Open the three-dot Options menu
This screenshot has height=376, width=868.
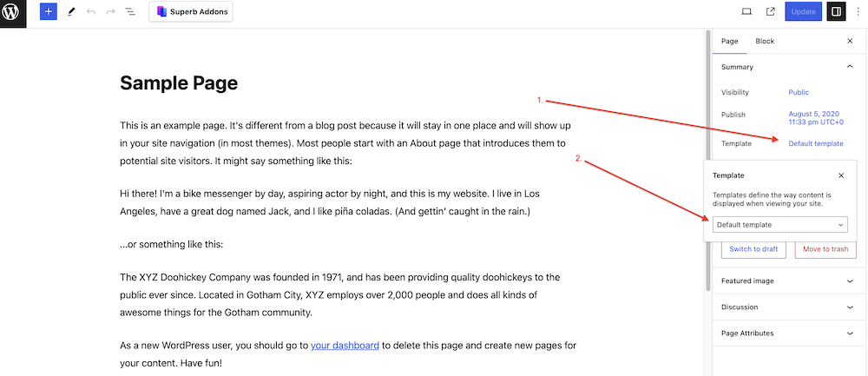click(858, 11)
